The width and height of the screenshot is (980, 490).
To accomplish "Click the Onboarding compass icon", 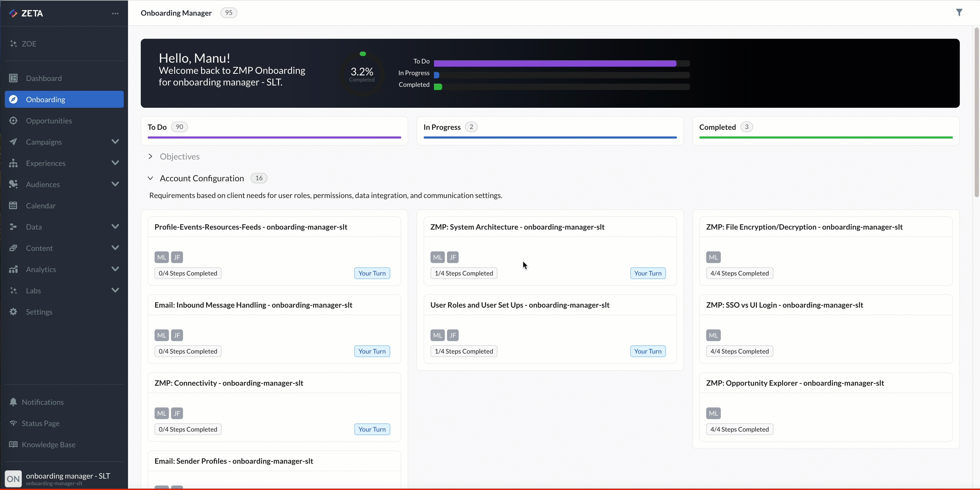I will click(x=13, y=100).
